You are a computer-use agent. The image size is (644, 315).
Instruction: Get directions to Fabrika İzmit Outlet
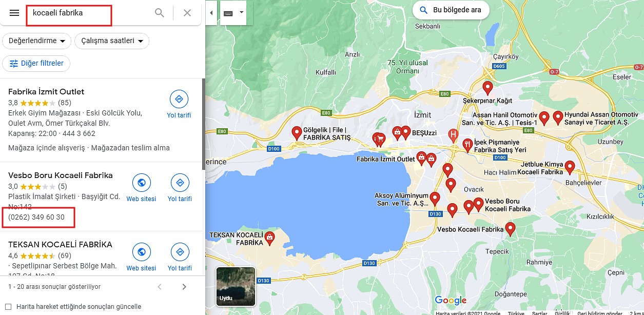point(179,105)
